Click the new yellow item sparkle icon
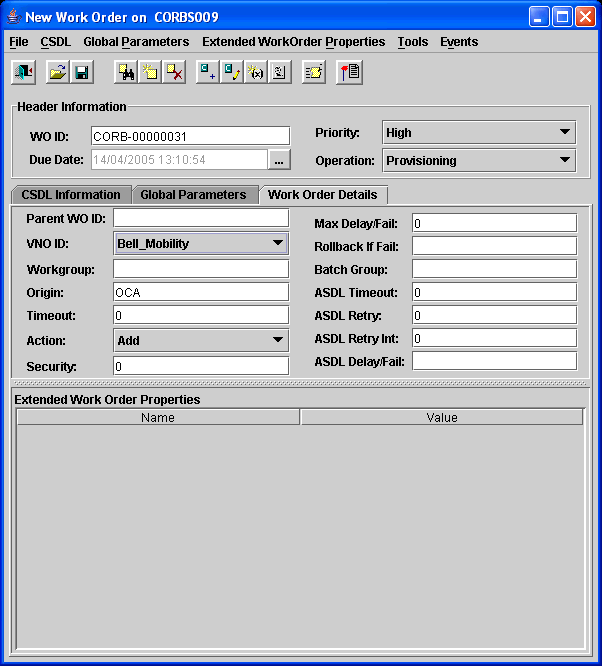Screen dimensions: 602x666 [150, 73]
